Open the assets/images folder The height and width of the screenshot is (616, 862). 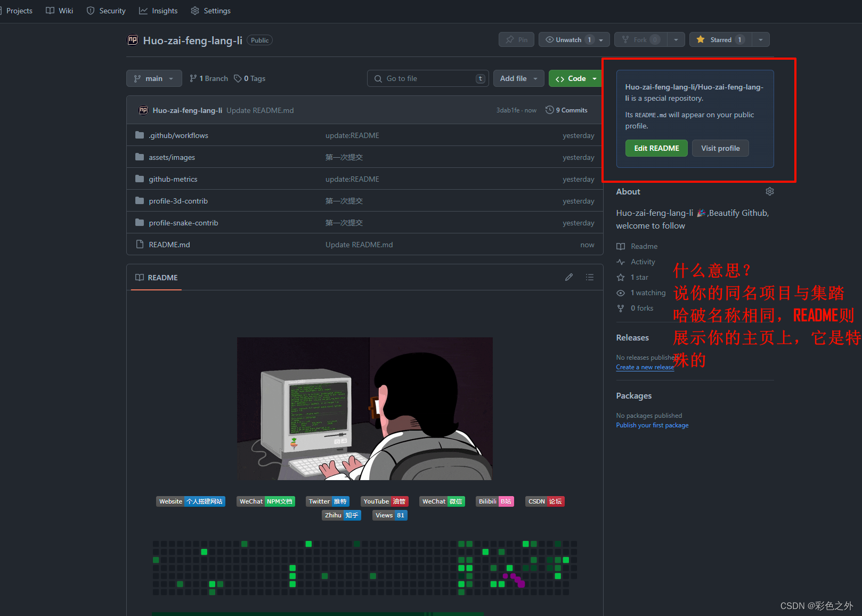[172, 157]
